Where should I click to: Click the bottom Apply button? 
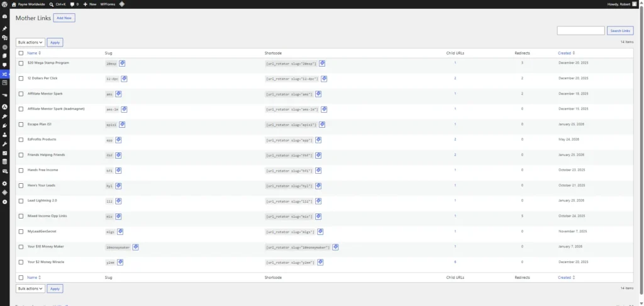(x=55, y=289)
